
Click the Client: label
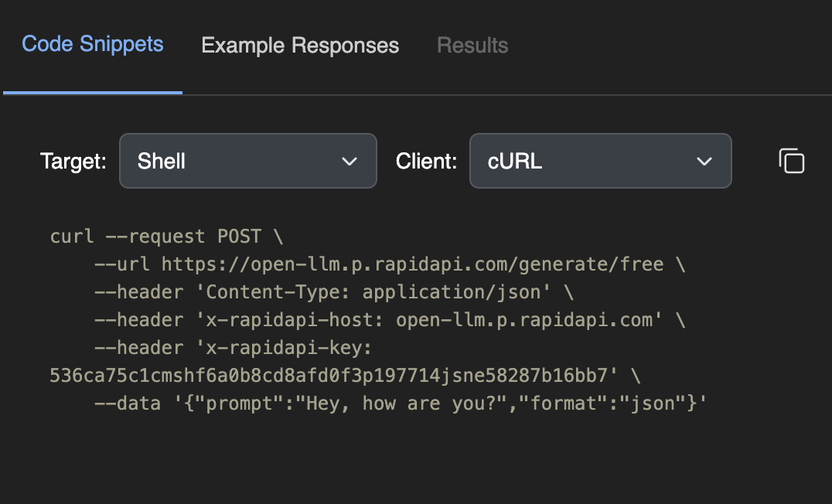pyautogui.click(x=426, y=162)
